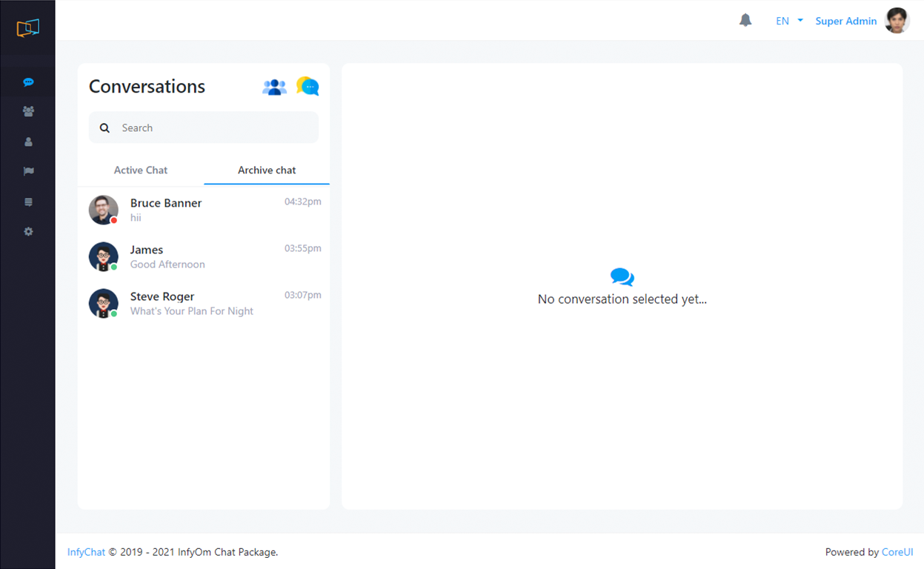Open the flag reports icon in sidebar
The image size is (924, 569).
[x=28, y=171]
